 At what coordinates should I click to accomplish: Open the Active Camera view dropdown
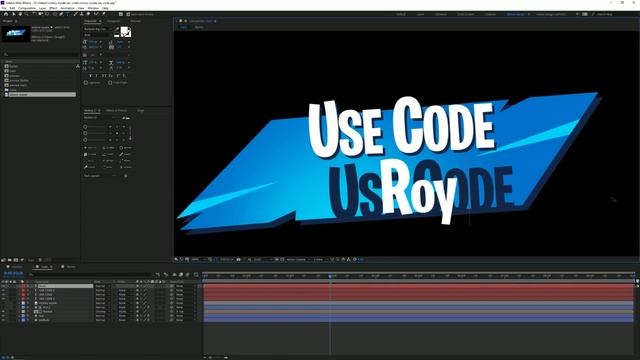(298, 259)
